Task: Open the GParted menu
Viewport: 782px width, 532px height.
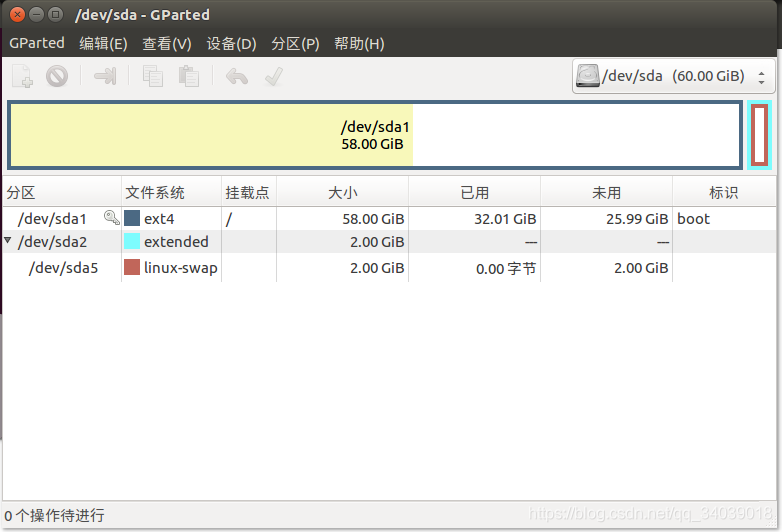Action: point(37,43)
